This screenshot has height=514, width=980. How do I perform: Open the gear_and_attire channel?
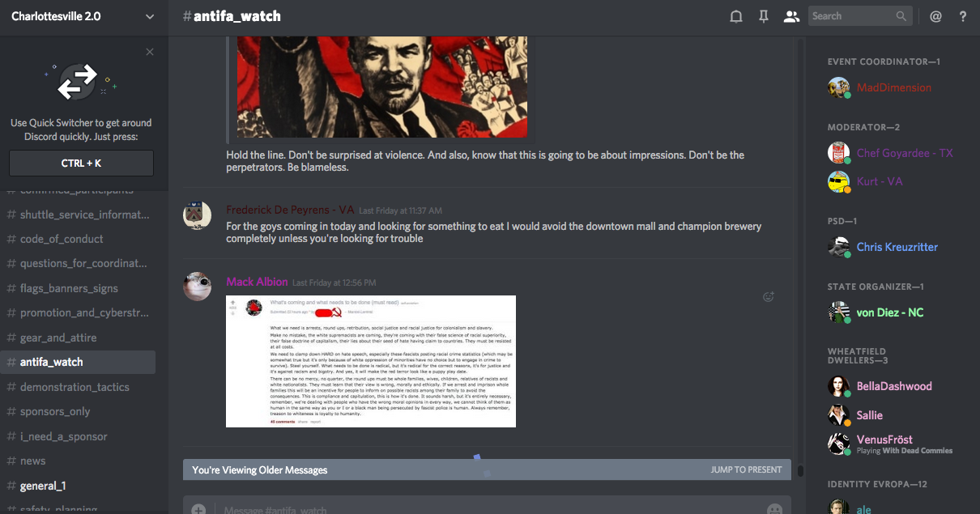click(58, 338)
